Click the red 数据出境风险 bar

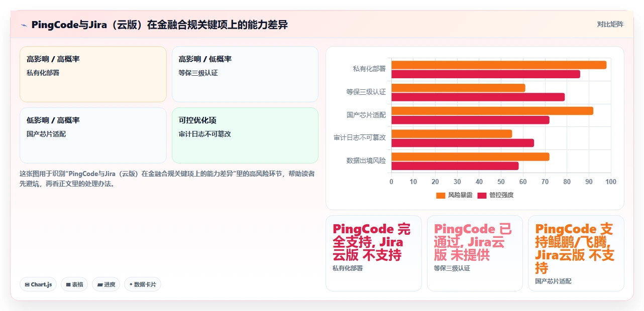coord(455,166)
